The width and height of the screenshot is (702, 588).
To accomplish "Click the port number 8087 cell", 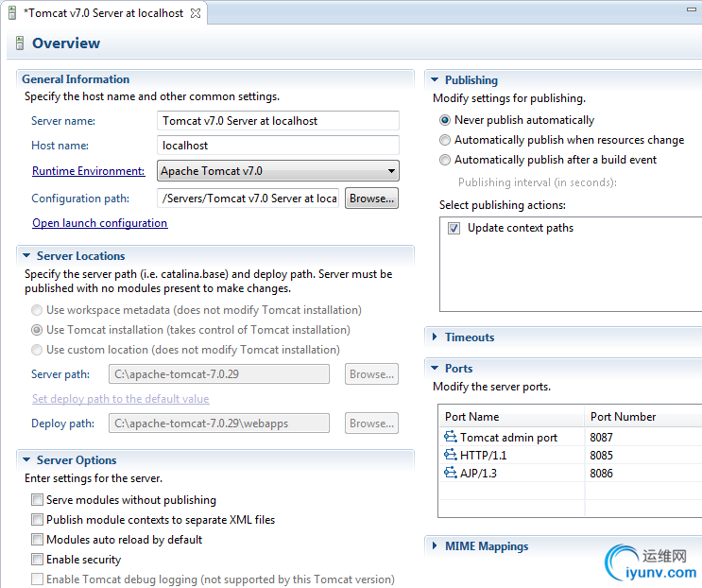I will pyautogui.click(x=601, y=437).
